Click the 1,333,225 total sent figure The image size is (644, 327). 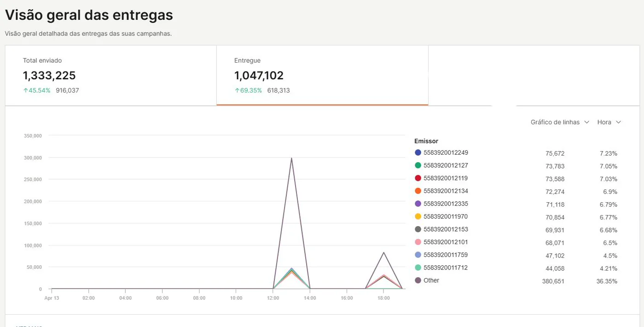(x=49, y=76)
